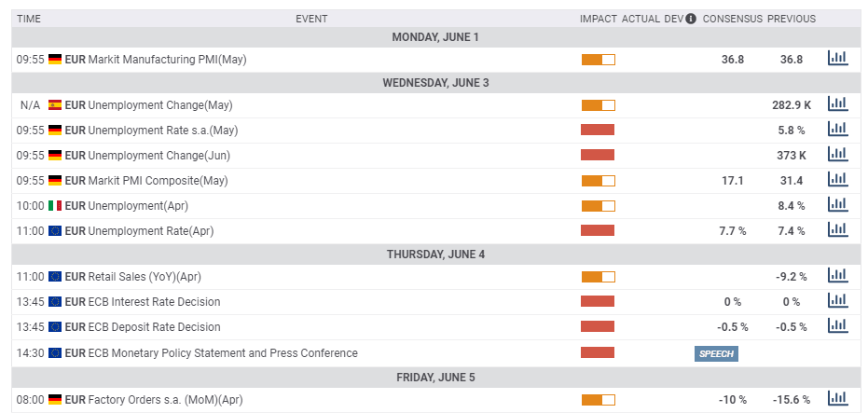The width and height of the screenshot is (868, 413).
Task: Click the DEV info icon in header
Action: 691,19
